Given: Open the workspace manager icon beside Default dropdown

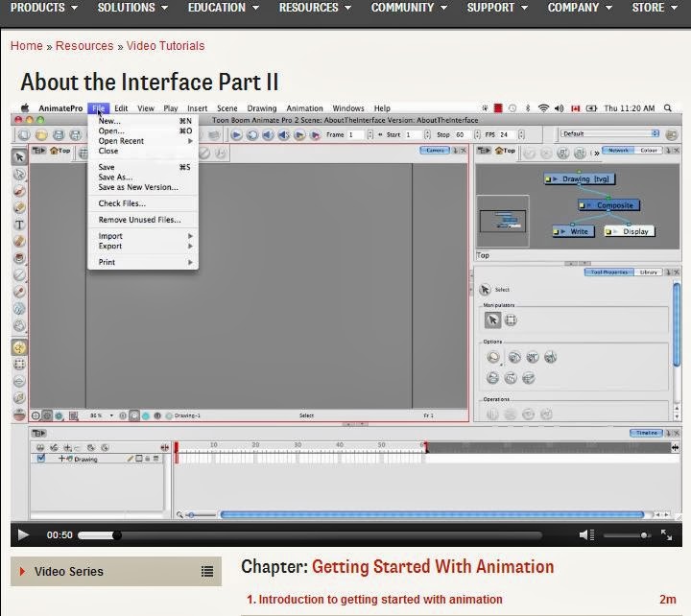Looking at the screenshot, I should pos(671,135).
